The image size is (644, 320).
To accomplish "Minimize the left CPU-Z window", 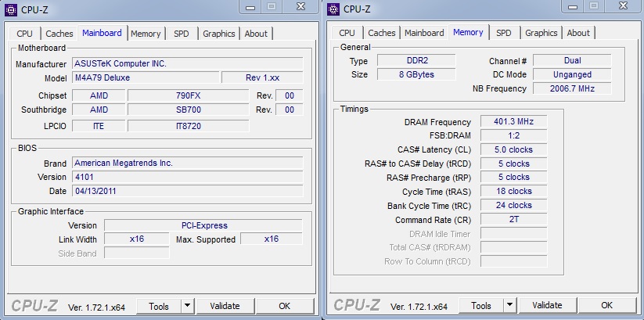I will tap(251, 6).
